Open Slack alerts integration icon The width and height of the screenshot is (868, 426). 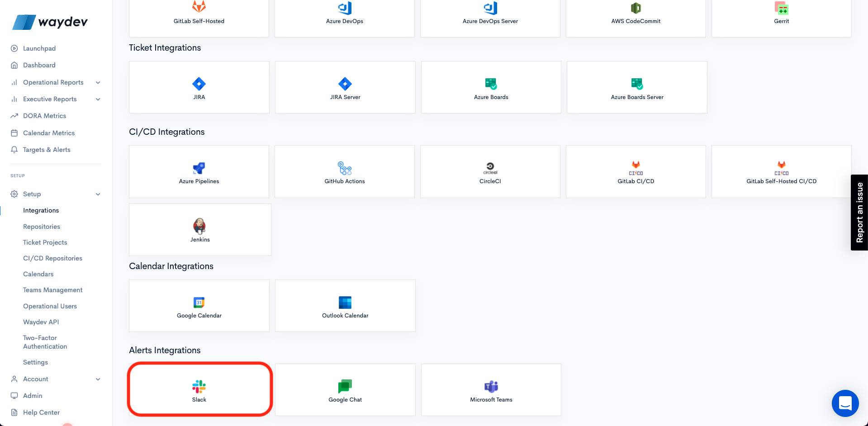[x=199, y=386]
